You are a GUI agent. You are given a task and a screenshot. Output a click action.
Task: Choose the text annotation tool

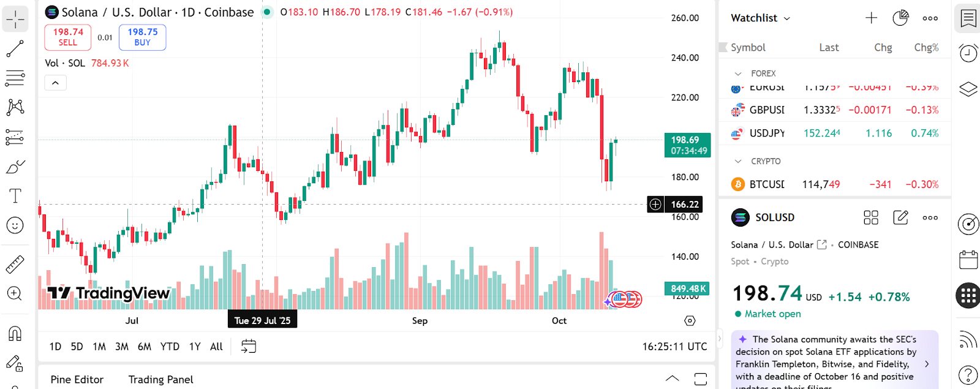tap(15, 196)
